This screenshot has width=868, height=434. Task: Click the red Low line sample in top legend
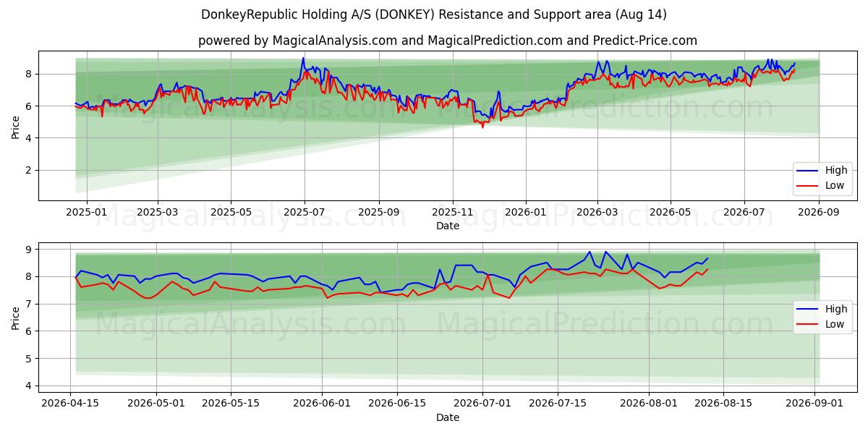point(808,186)
